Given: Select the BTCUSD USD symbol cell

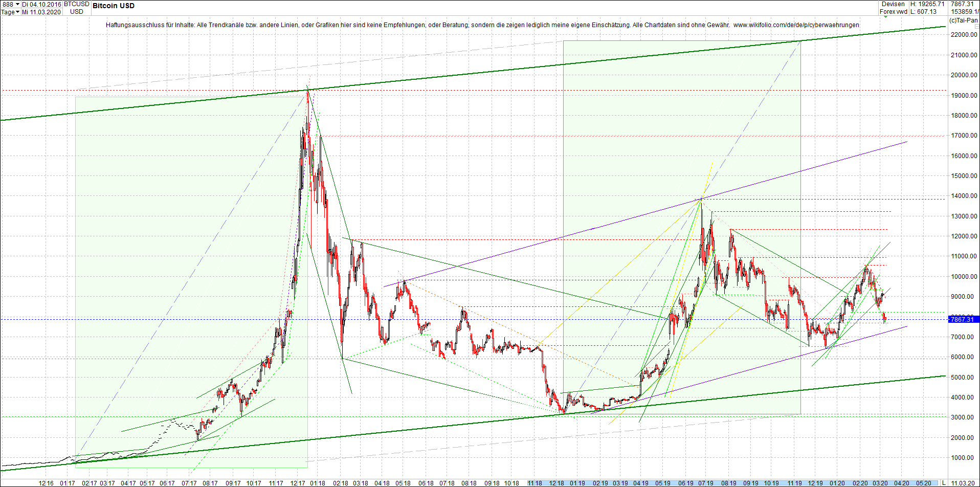Looking at the screenshot, I should (76, 8).
